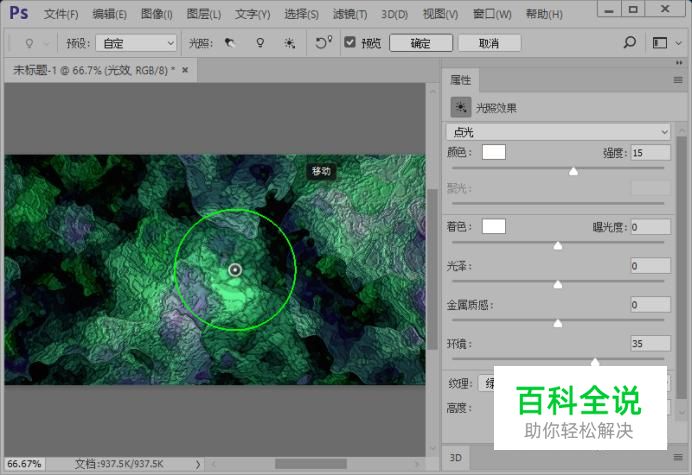
Task: Open the 编辑(E) menu
Action: coord(109,14)
